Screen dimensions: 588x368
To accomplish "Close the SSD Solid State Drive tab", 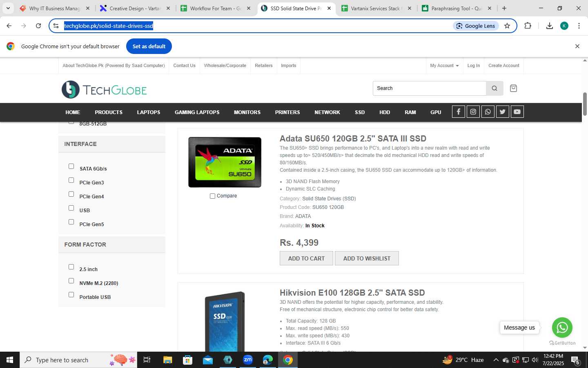I will pos(329,8).
